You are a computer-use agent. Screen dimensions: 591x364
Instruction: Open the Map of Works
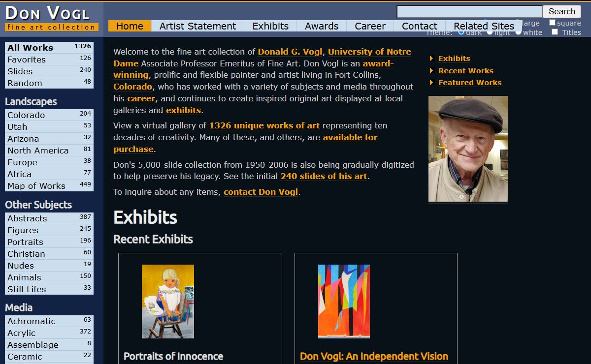pyautogui.click(x=49, y=186)
